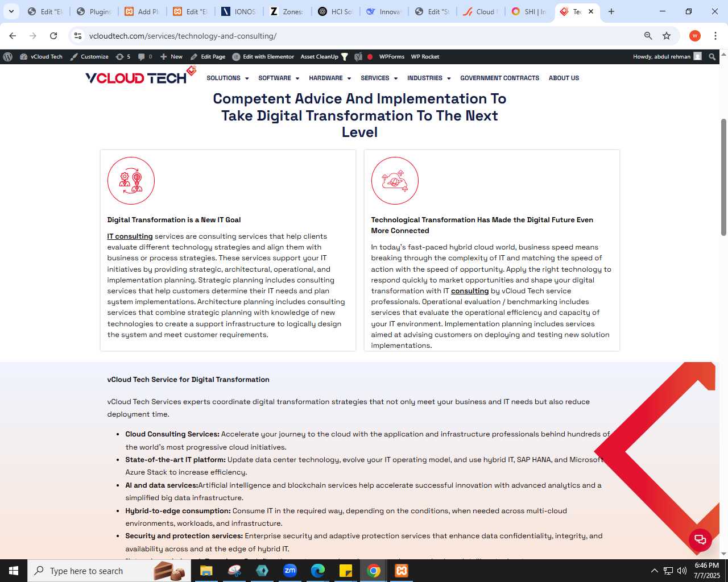Open the New content menu in admin bar
This screenshot has height=582, width=728.
tap(171, 57)
